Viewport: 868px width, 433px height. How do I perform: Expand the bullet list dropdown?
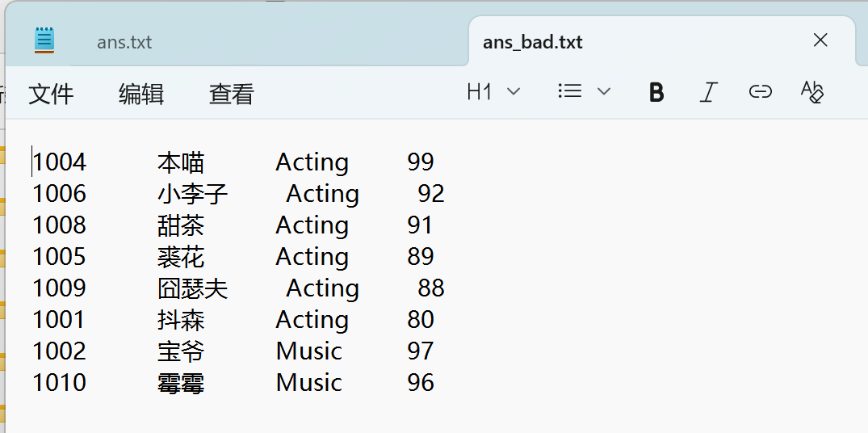[x=584, y=92]
